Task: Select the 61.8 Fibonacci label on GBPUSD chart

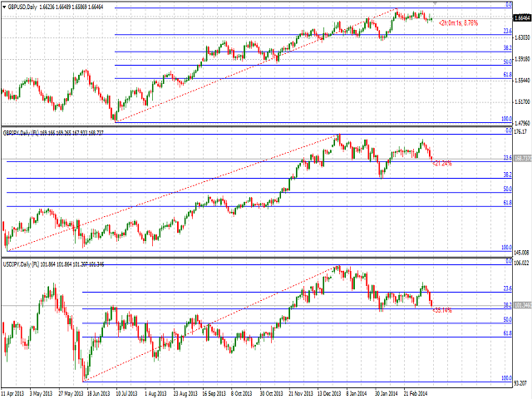Action: 508,75
